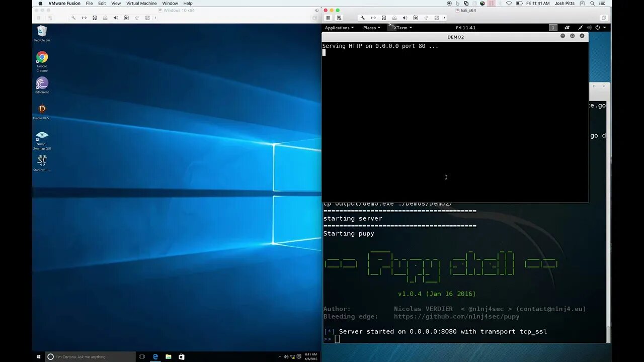This screenshot has height=362, width=644.
Task: Click the macOS Wi-Fi status icon
Action: point(509,4)
